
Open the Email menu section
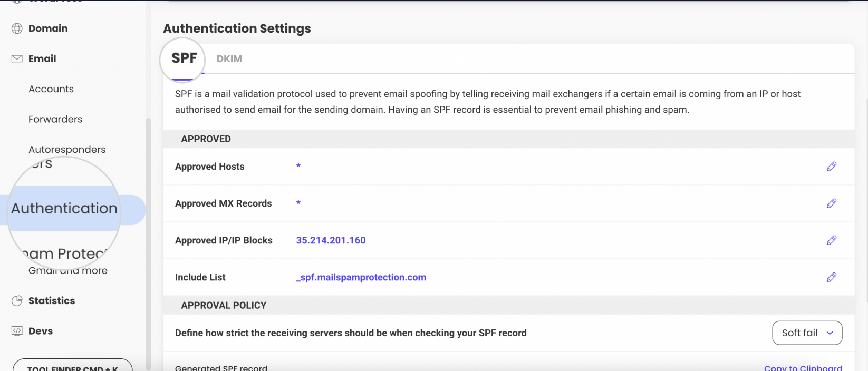click(42, 58)
